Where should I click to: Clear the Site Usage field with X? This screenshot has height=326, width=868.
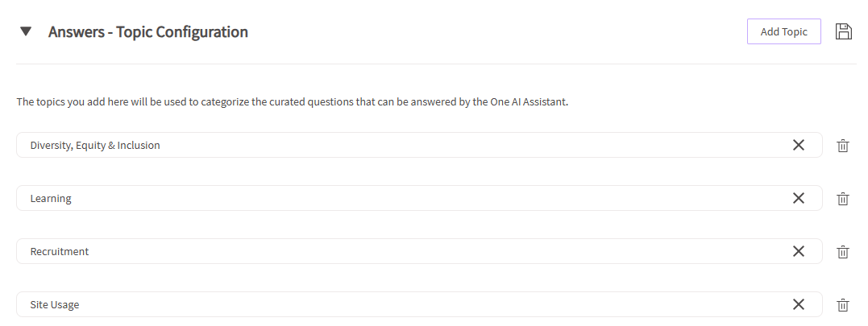(x=798, y=304)
